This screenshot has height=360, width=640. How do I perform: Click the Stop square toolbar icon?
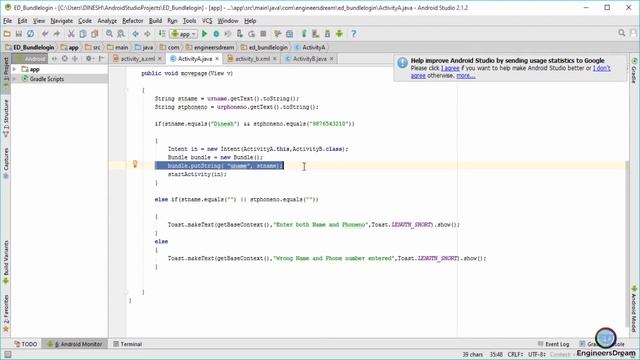(x=263, y=34)
